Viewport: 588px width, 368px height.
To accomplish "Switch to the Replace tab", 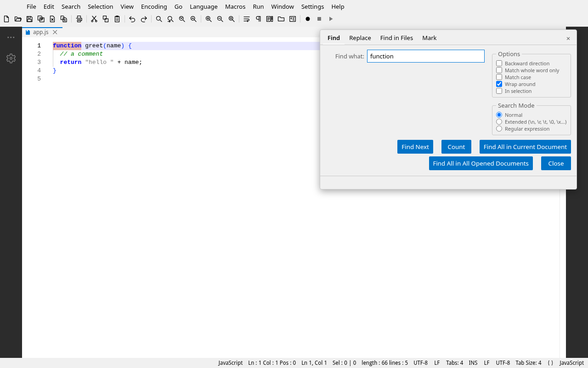I will coord(360,38).
